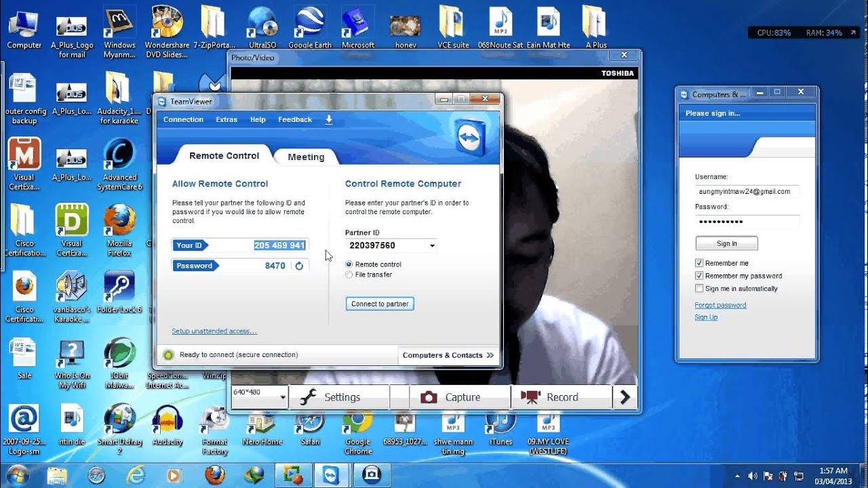Open Firefox from the taskbar

[215, 474]
